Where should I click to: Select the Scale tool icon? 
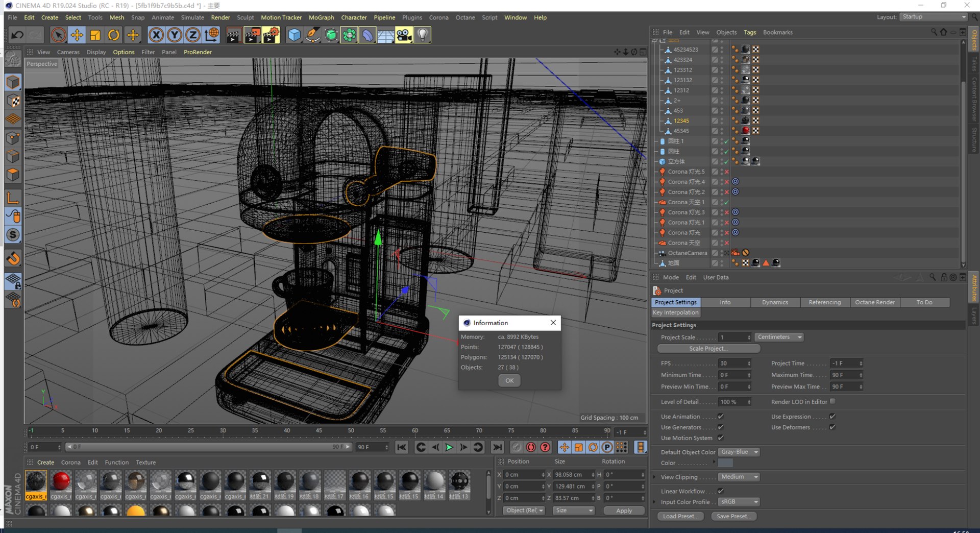[x=95, y=35]
